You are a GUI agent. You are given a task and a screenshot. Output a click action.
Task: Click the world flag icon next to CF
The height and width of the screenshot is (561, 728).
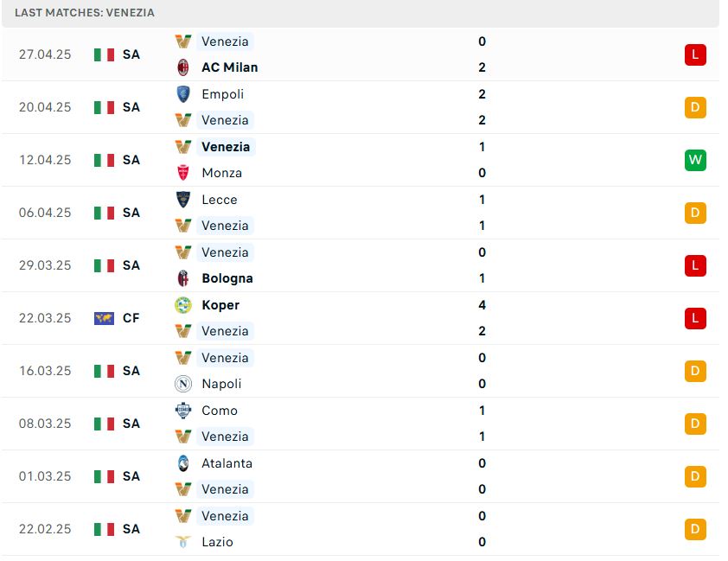pyautogui.click(x=104, y=318)
